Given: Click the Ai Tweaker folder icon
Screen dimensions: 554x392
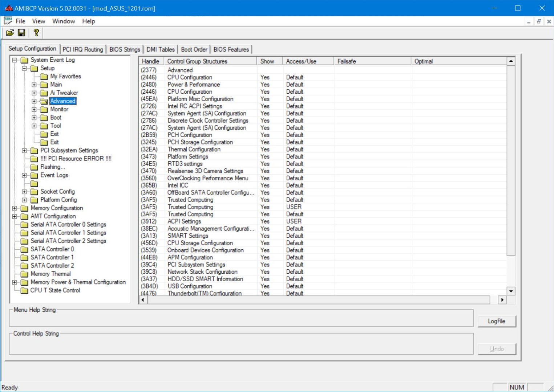Looking at the screenshot, I should [x=44, y=93].
